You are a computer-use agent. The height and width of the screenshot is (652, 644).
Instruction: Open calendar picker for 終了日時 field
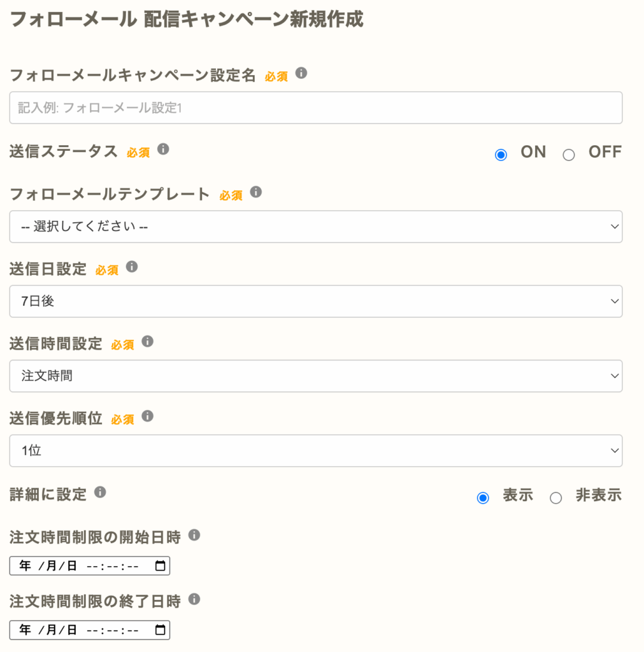[160, 630]
